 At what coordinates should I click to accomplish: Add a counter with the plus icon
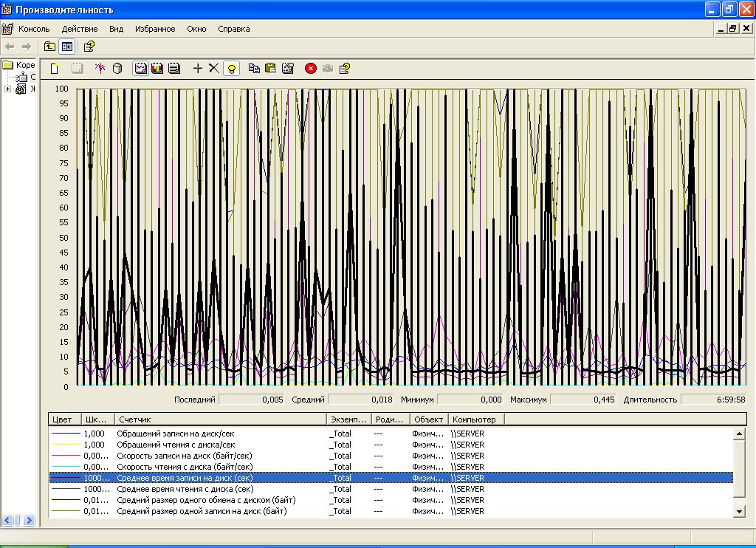click(197, 69)
